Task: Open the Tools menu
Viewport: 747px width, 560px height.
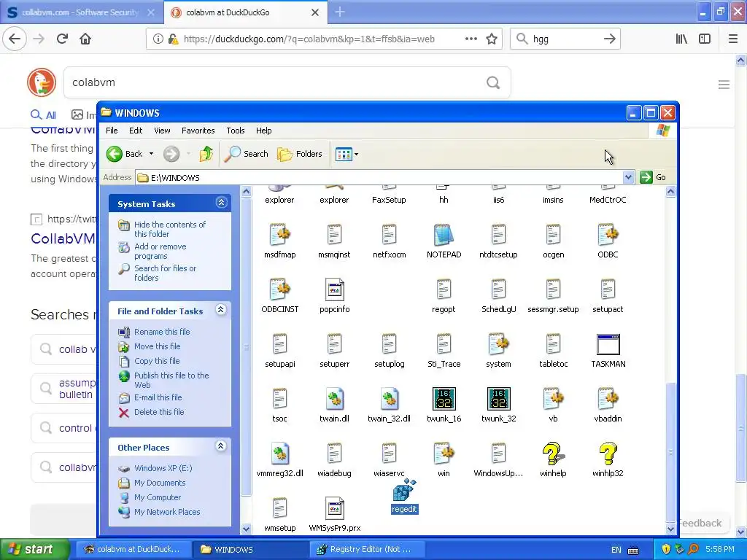Action: pyautogui.click(x=236, y=131)
